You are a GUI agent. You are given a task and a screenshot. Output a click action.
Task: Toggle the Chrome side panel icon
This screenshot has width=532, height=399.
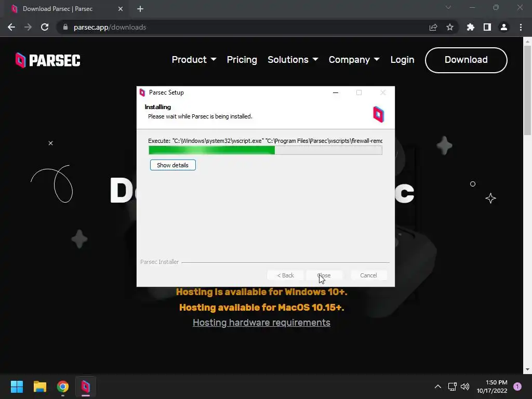[487, 27]
